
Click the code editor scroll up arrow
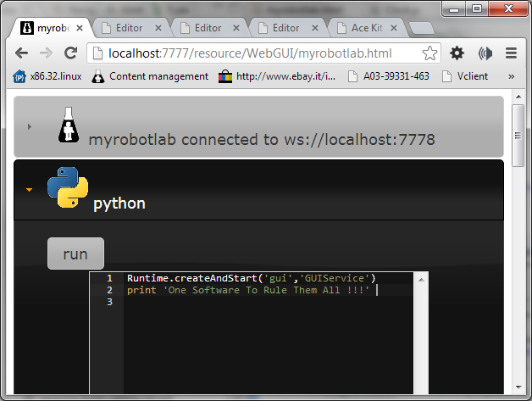click(421, 280)
